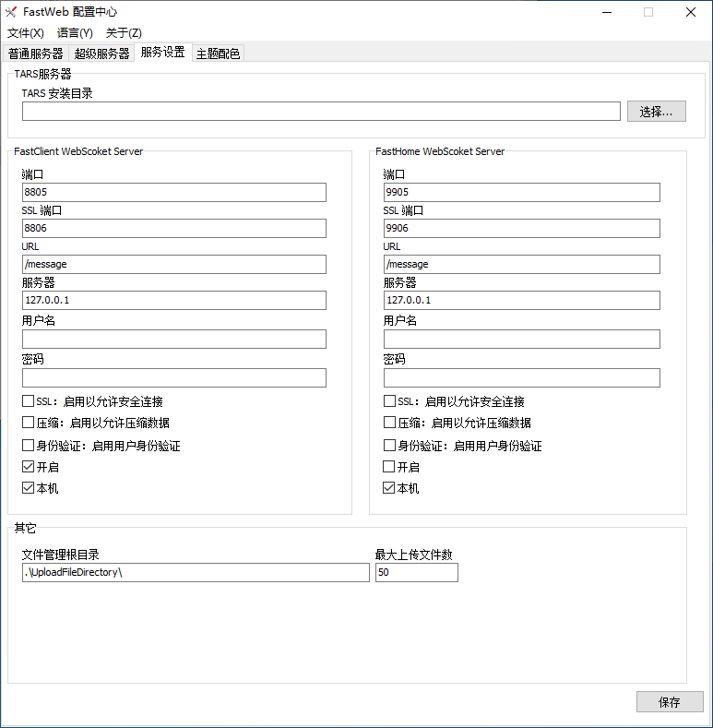Click the 保存 button

click(670, 702)
